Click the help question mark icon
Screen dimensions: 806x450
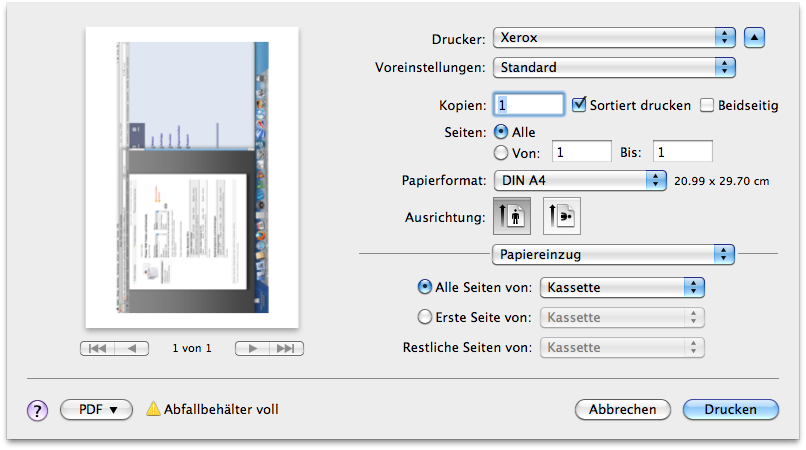[37, 409]
